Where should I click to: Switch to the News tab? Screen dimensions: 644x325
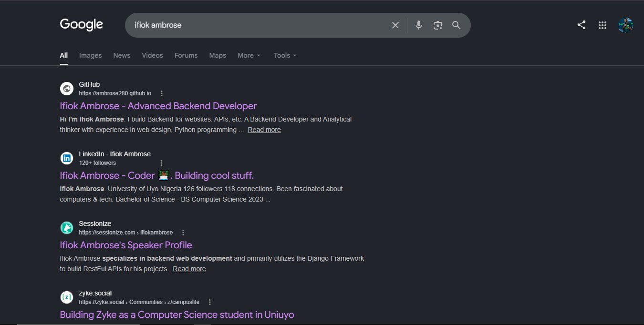tap(122, 55)
